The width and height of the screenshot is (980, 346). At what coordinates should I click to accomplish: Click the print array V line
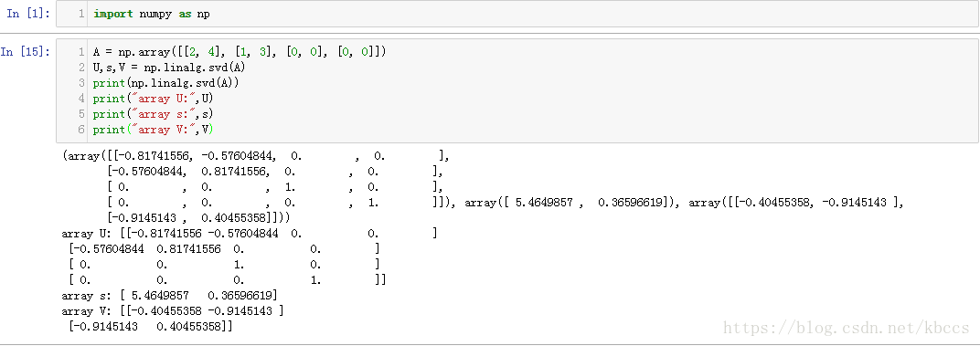coord(154,130)
